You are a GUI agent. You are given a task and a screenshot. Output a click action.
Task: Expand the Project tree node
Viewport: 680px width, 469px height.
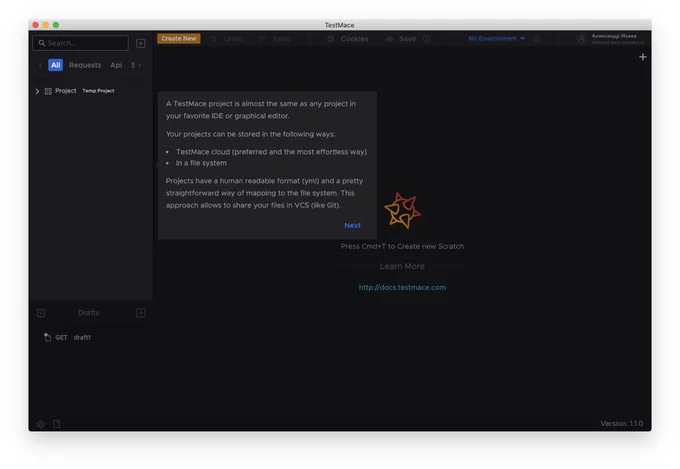coord(37,91)
